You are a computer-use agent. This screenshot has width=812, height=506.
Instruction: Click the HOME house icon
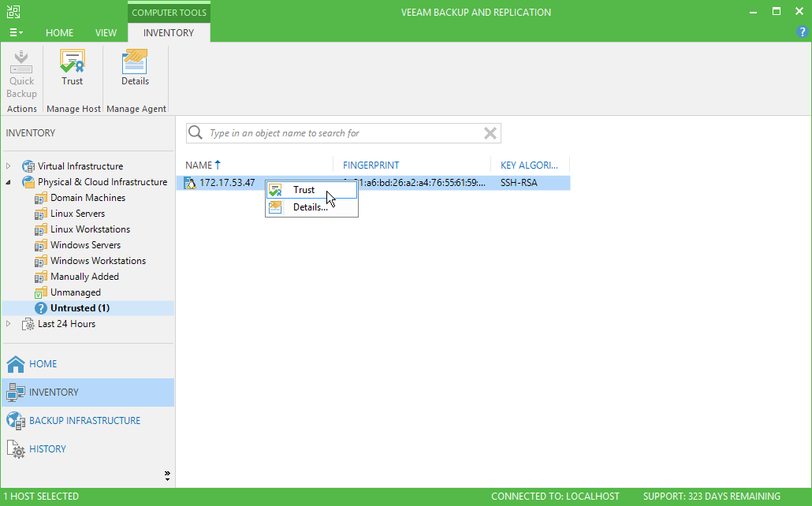pos(16,364)
